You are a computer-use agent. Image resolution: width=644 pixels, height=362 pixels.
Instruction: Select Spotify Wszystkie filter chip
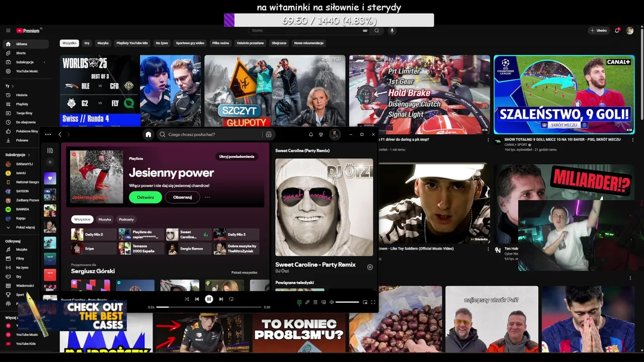tap(82, 219)
